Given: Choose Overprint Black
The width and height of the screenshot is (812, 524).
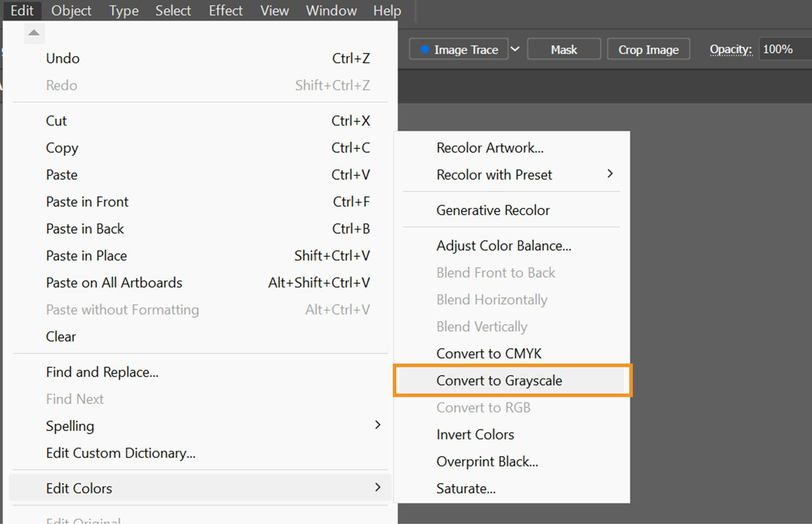Looking at the screenshot, I should click(487, 462).
